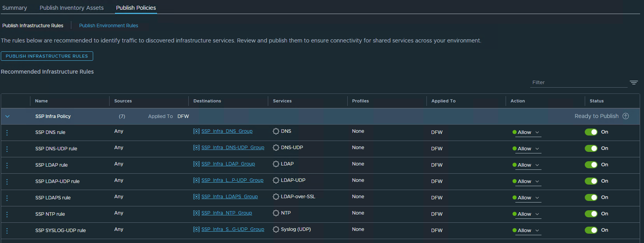
Task: Open the Allow action dropdown for SSP DNS-UDP rule
Action: coord(528,149)
